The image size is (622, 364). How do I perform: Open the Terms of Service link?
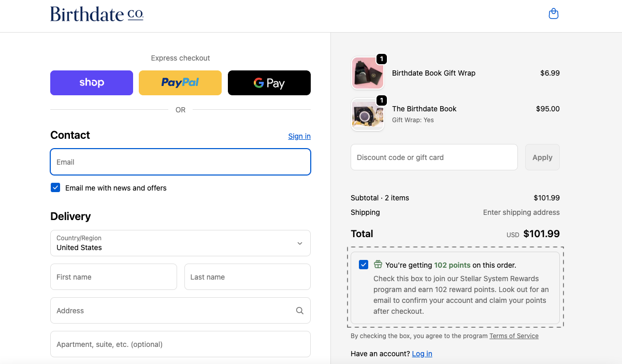pyautogui.click(x=514, y=336)
